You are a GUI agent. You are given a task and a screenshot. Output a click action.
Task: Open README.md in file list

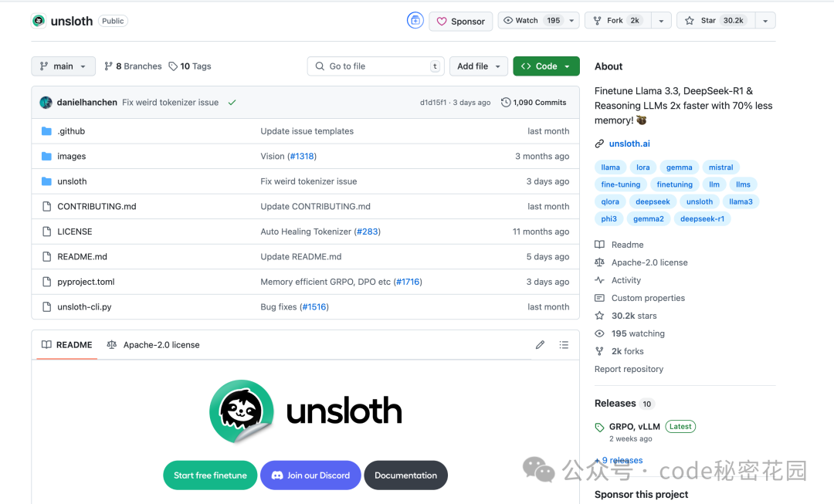82,256
